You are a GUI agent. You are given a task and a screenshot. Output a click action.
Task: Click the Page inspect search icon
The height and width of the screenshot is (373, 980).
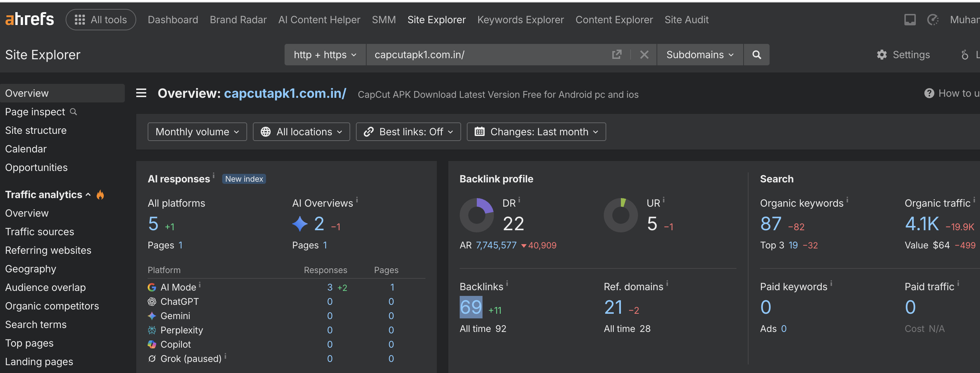tap(73, 111)
